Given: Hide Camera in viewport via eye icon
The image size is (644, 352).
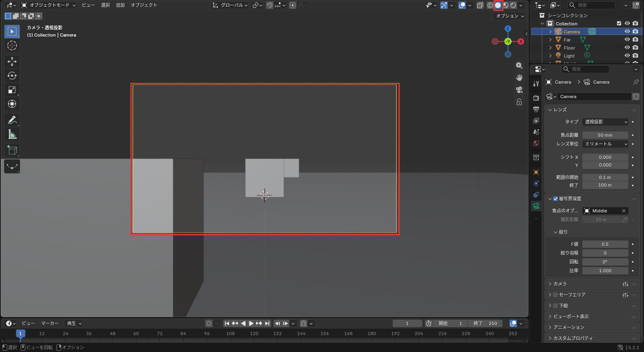Looking at the screenshot, I should 627,31.
